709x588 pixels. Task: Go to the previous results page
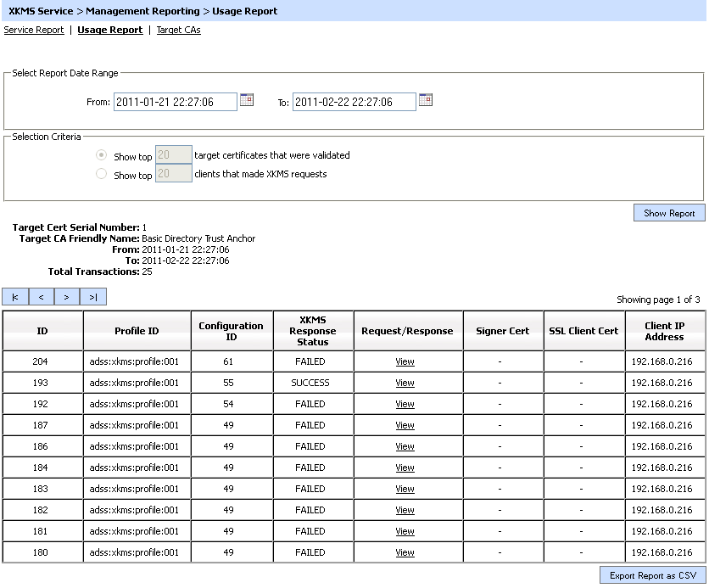[x=41, y=297]
